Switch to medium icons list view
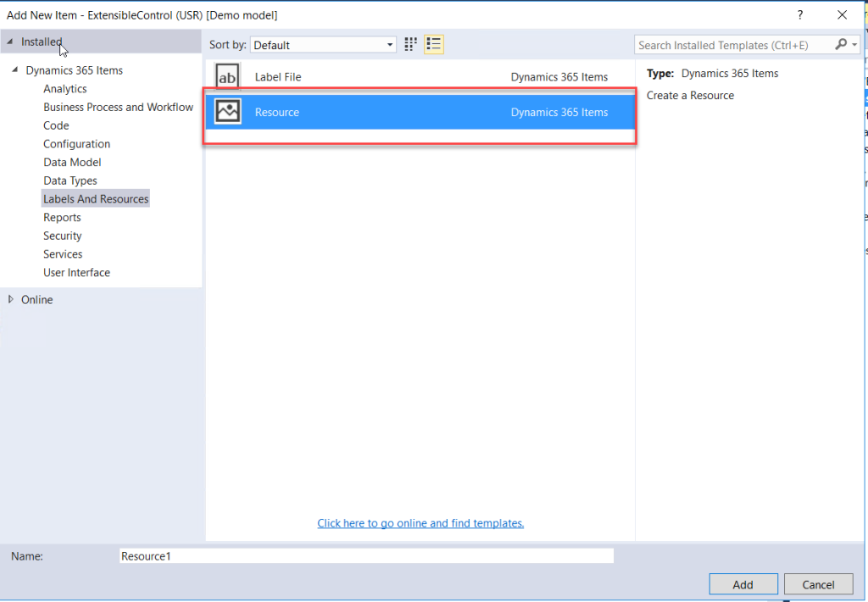868x602 pixels. tap(434, 44)
